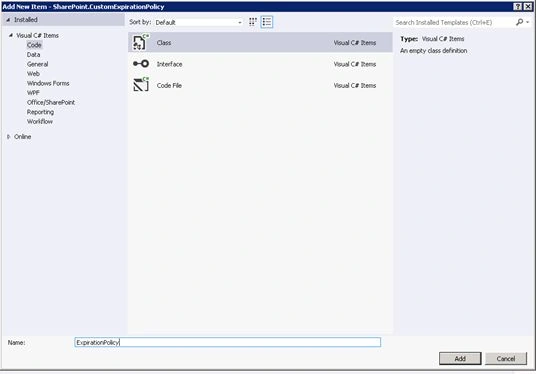
Task: Open the dialog help question-mark button
Action: [x=518, y=6]
